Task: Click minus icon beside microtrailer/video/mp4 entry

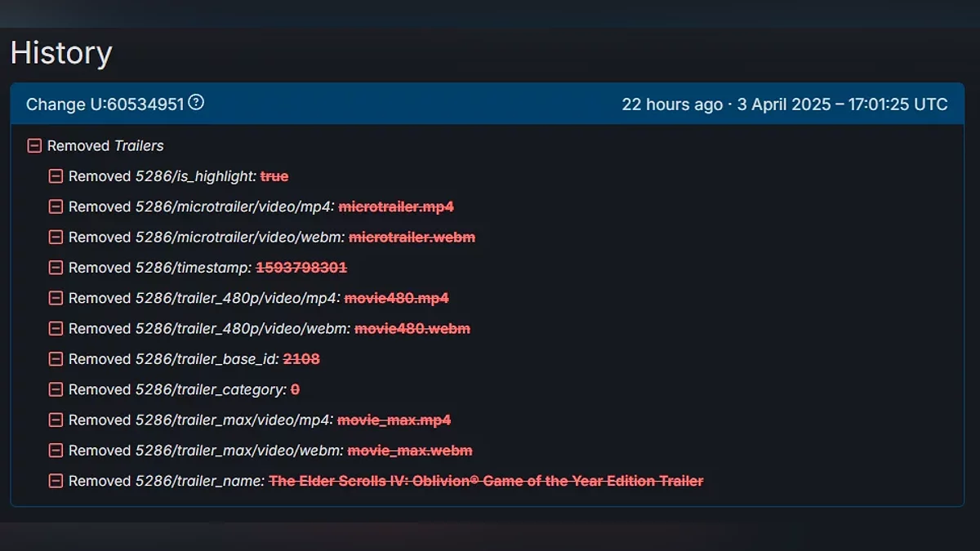Action: pyautogui.click(x=56, y=207)
